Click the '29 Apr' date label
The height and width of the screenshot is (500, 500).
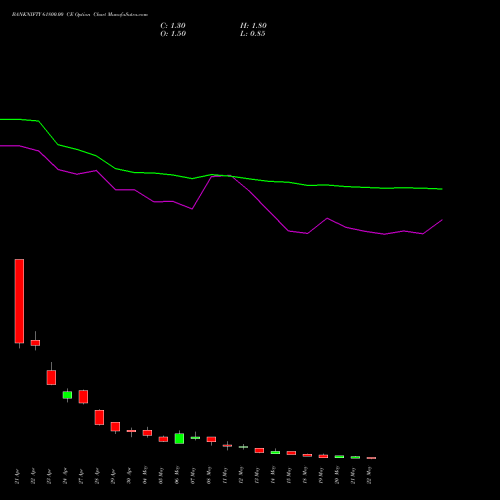point(113,477)
